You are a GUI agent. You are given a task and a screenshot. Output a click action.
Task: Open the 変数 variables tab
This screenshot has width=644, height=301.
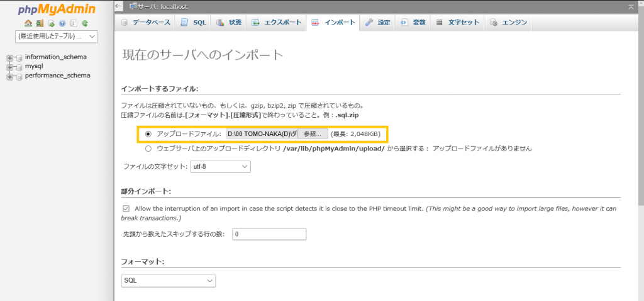tap(413, 23)
